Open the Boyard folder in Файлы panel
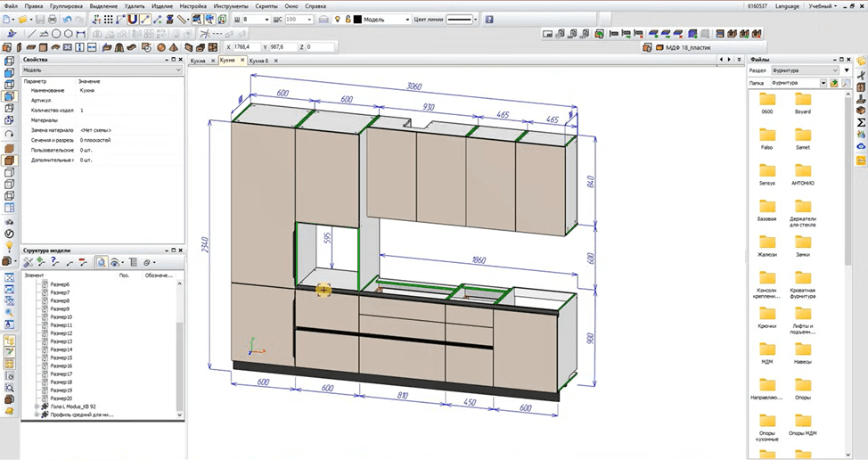868x460 pixels. pyautogui.click(x=803, y=103)
